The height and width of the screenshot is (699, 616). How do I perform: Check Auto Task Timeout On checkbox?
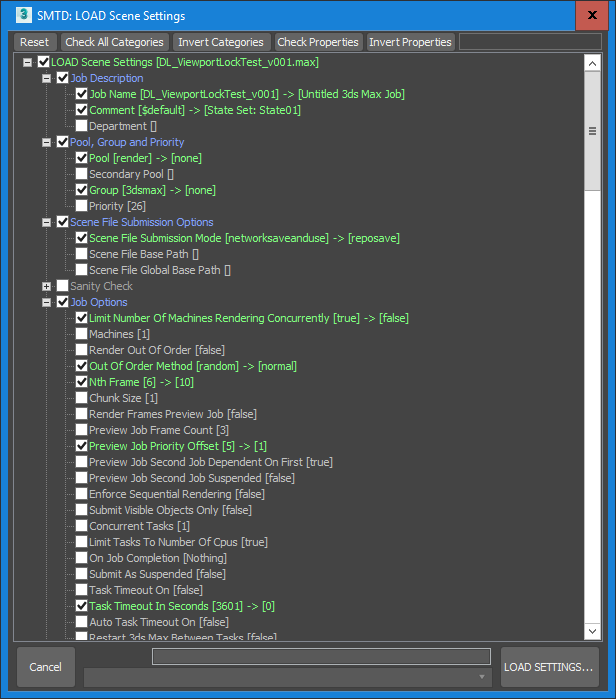point(82,622)
